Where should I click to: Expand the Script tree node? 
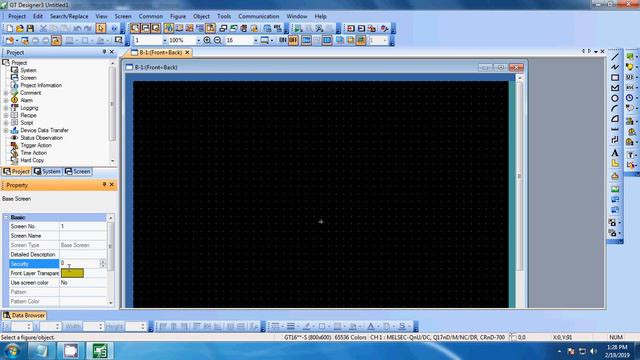click(6, 123)
